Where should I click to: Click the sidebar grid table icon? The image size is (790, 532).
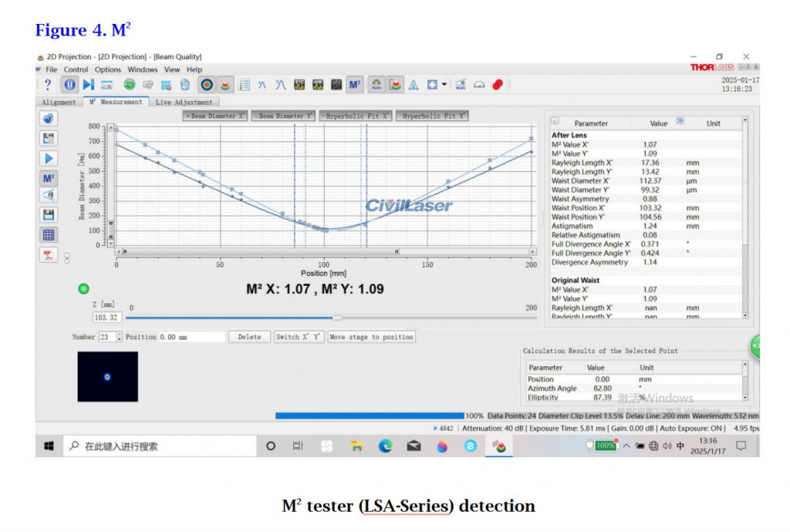tap(49, 235)
